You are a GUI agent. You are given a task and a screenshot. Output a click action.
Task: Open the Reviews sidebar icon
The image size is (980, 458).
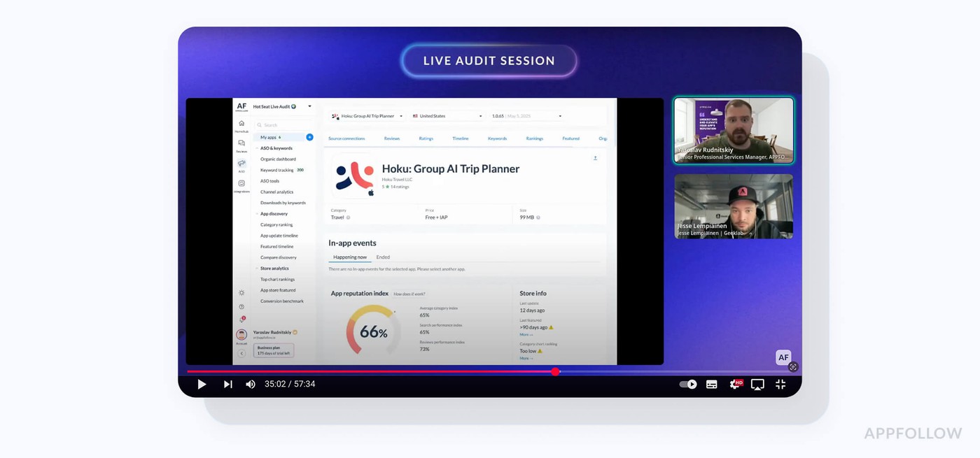click(241, 145)
